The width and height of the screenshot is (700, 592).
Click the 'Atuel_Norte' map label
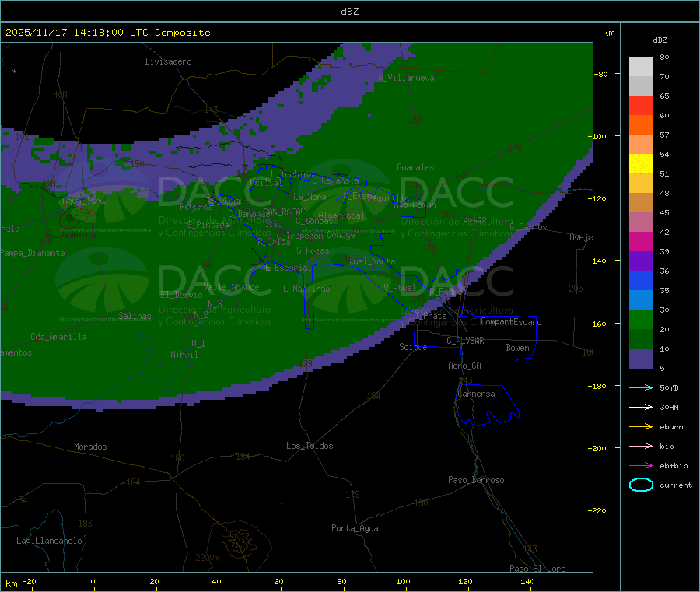(x=369, y=261)
